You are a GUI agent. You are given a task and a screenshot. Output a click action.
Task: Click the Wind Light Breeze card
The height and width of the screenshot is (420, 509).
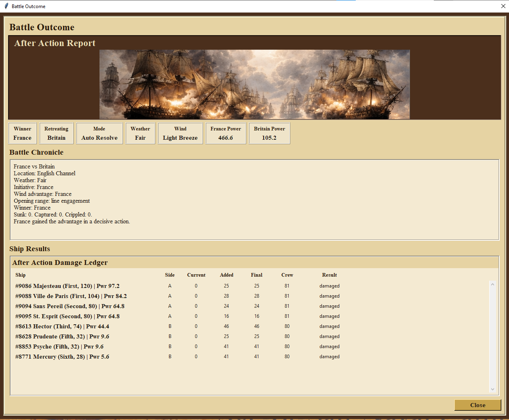[x=180, y=133]
